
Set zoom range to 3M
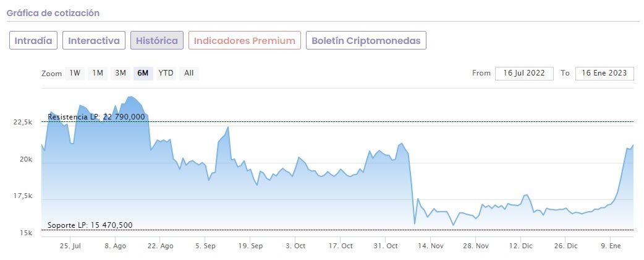tap(121, 73)
